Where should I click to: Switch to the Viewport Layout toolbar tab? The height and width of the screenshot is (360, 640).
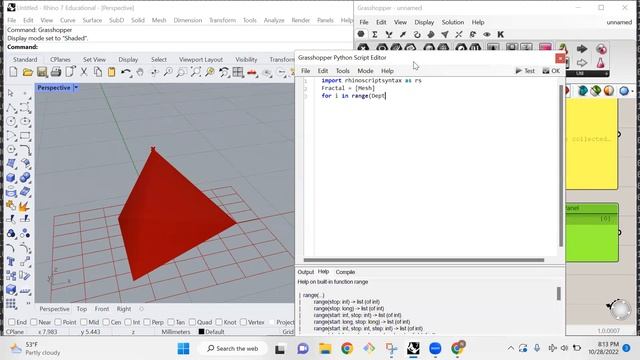pos(201,59)
